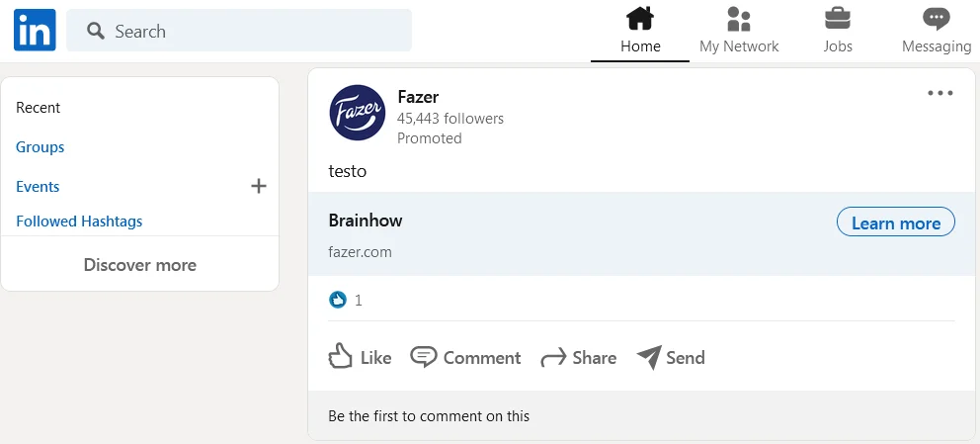
Task: Share the post via arrow icon
Action: pos(553,358)
